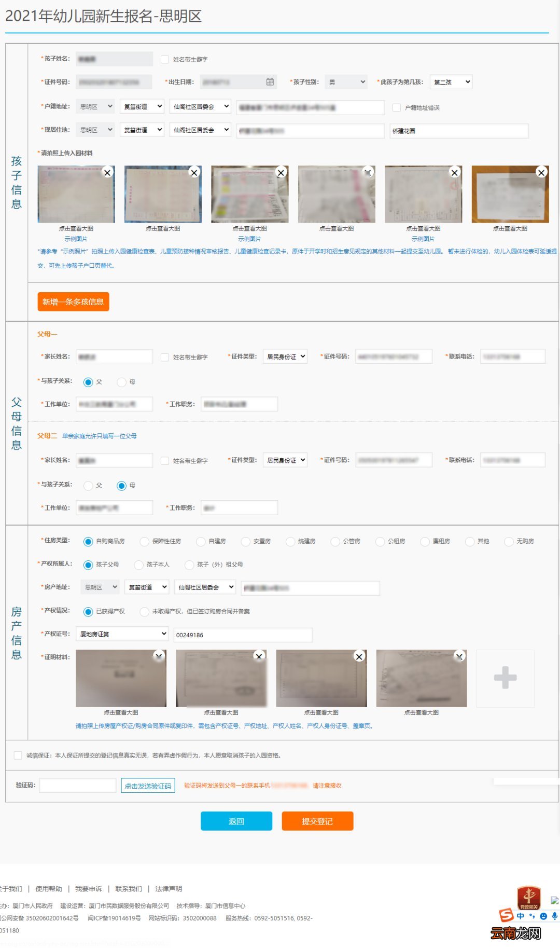This screenshot has height=948, width=560.
Task: Choose 保障性住房 as housing type
Action: coord(145,541)
